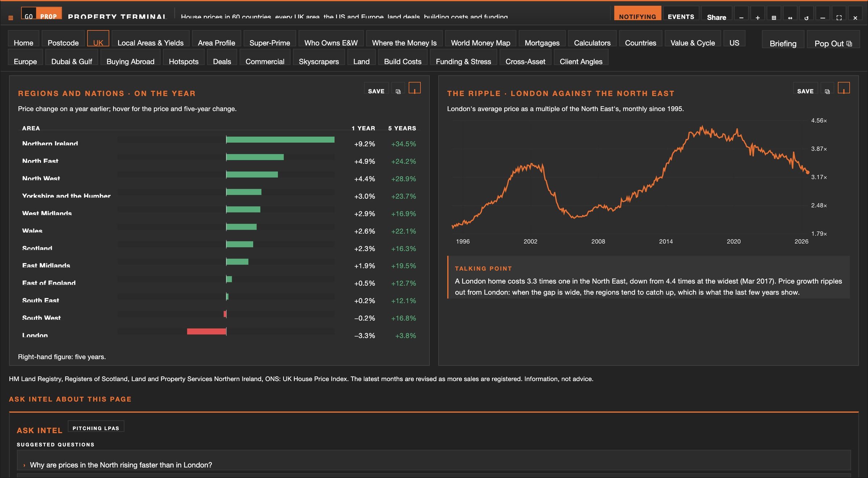Click the Share button

pos(716,13)
